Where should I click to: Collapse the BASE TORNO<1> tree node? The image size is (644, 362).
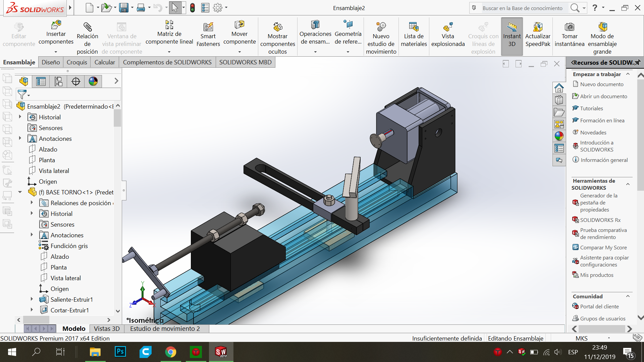click(20, 192)
